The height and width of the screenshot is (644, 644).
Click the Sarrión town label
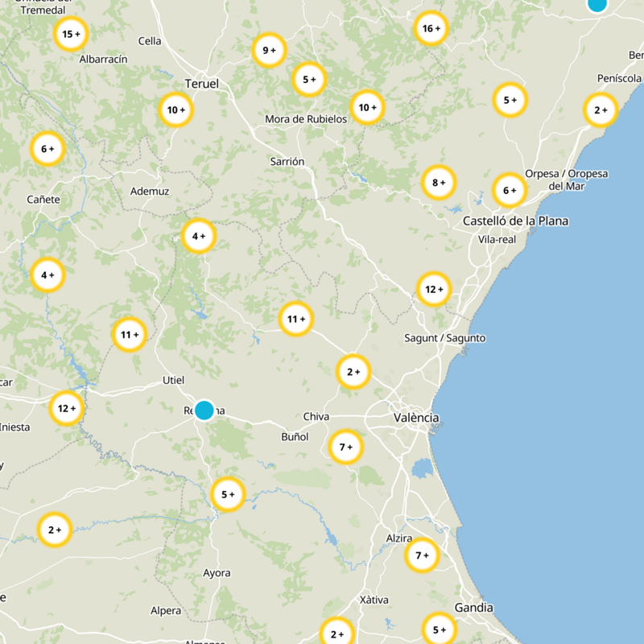click(287, 162)
